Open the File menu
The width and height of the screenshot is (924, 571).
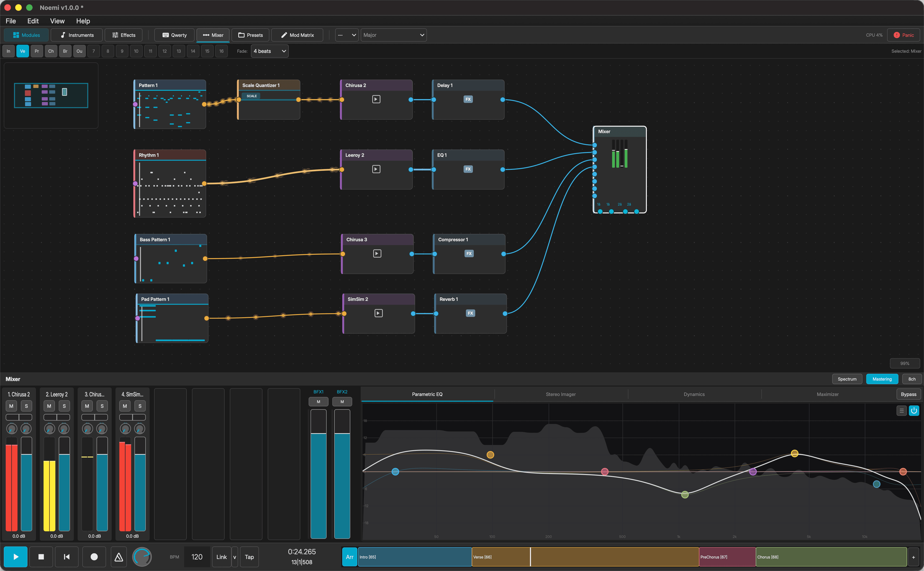pos(11,21)
